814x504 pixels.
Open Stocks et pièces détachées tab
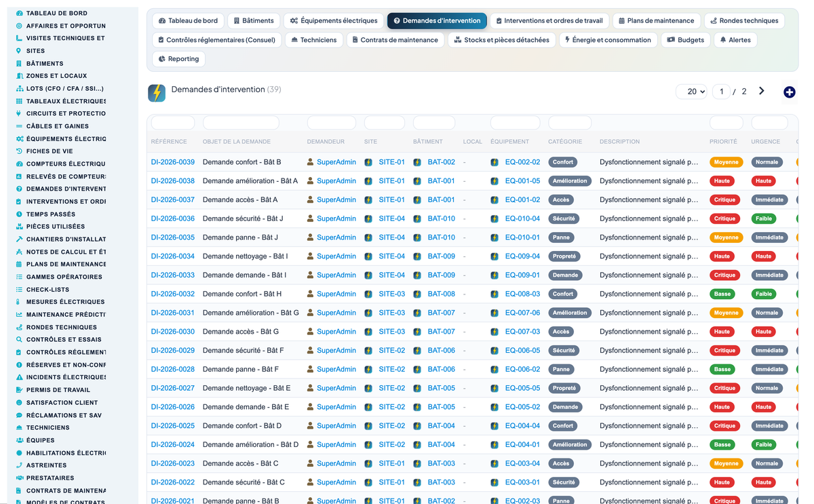(x=502, y=40)
